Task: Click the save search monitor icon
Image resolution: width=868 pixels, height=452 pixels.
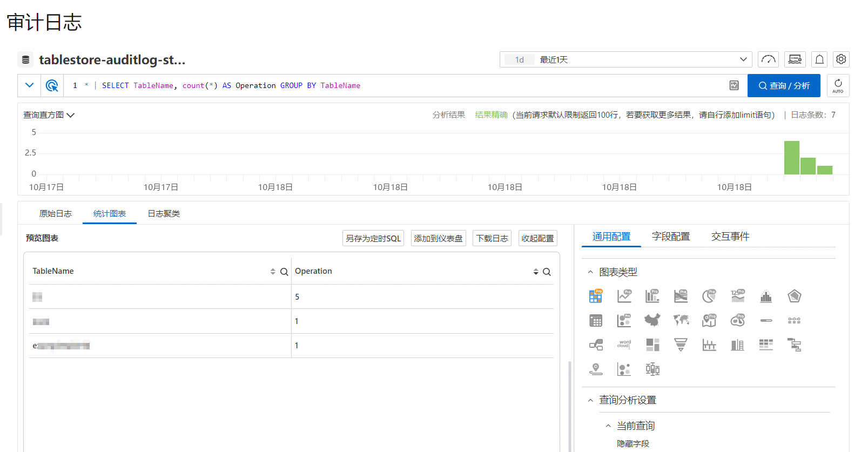Action: coord(795,59)
